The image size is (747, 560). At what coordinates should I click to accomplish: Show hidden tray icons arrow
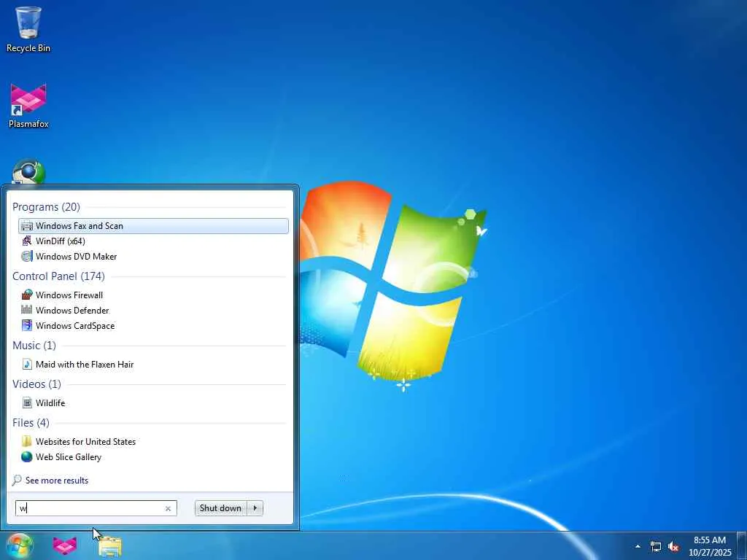(638, 546)
